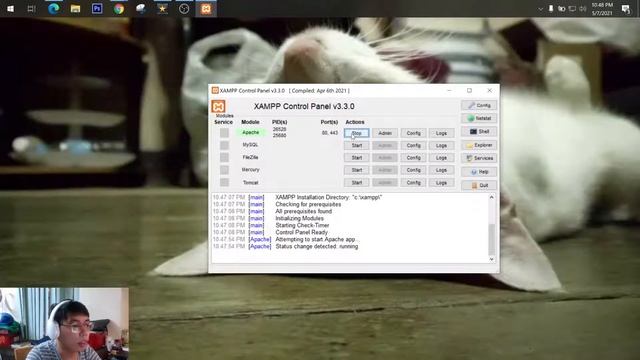This screenshot has height=360, width=640.
Task: Click the Mercury module label
Action: (251, 170)
